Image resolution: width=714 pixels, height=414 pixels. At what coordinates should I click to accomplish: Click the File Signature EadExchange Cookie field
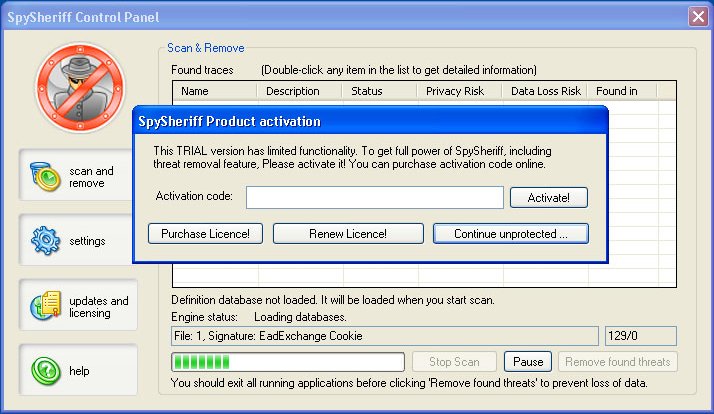385,336
